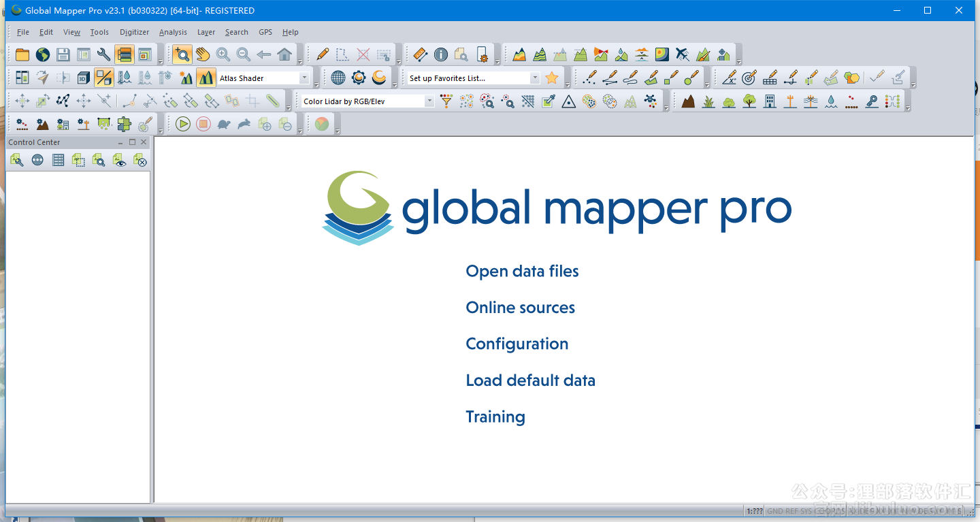Save the workspace with the floppy disk icon
Viewport: 980px width, 522px height.
pos(63,54)
